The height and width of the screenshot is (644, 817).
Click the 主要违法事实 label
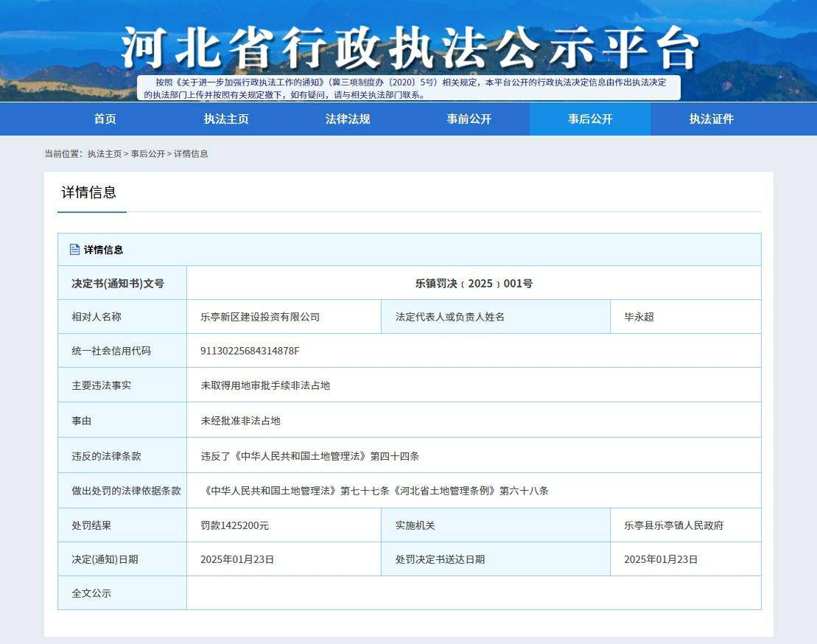(102, 385)
